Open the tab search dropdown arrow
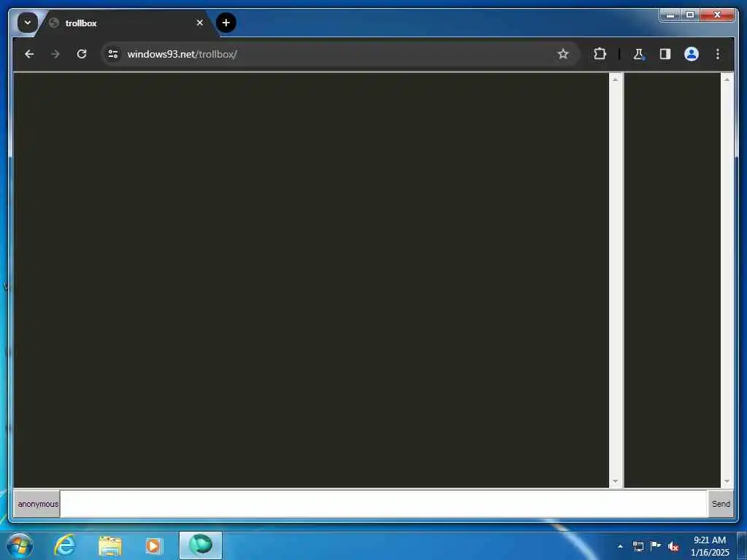747x560 pixels. point(28,23)
